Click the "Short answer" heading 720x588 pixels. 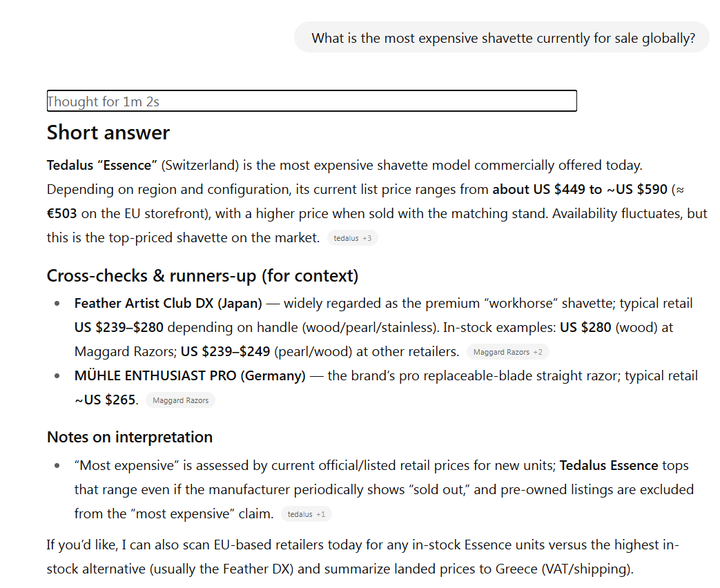[108, 133]
